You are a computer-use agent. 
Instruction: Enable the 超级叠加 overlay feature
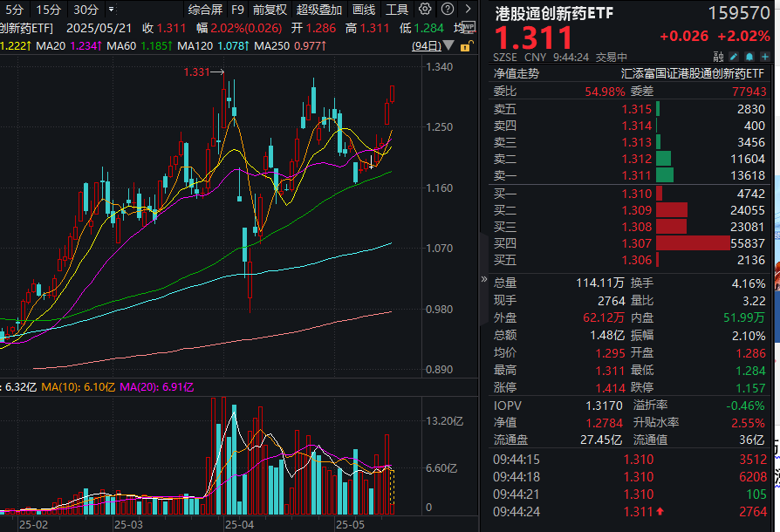click(x=317, y=11)
